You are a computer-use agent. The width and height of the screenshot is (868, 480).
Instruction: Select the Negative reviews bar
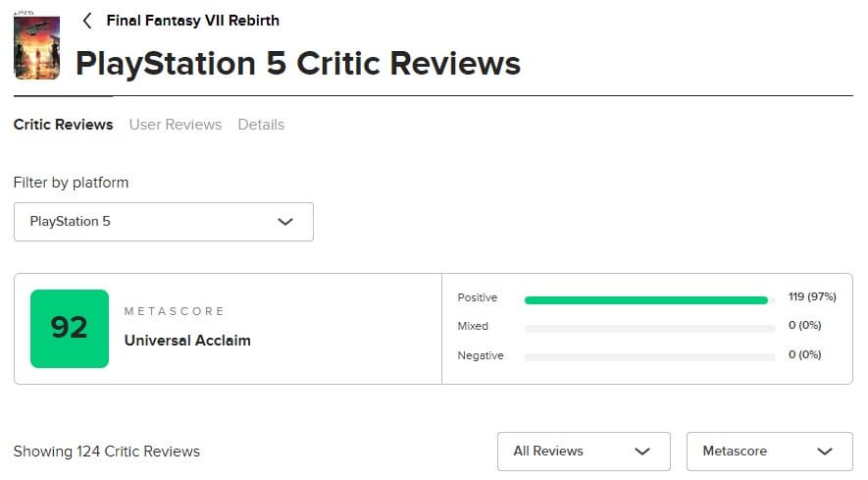650,356
